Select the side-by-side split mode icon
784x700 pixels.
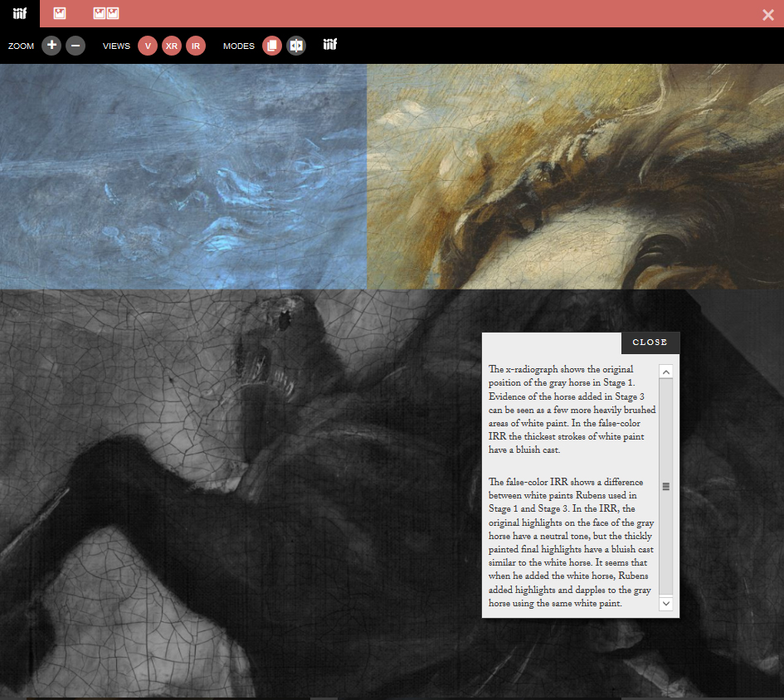click(296, 46)
